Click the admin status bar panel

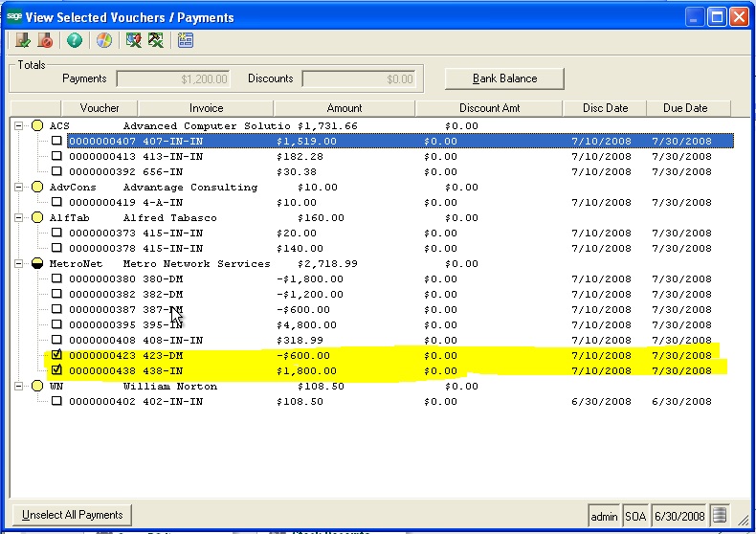pyautogui.click(x=604, y=516)
